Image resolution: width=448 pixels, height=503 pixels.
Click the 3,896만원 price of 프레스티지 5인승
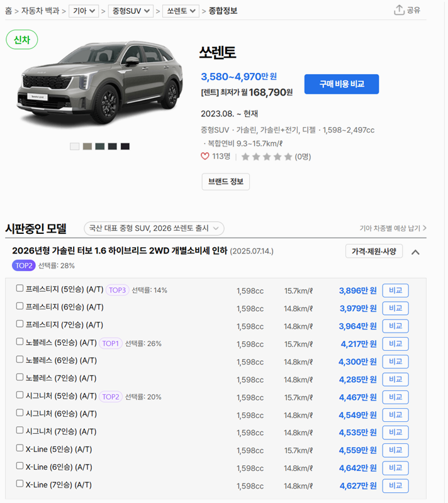(358, 290)
